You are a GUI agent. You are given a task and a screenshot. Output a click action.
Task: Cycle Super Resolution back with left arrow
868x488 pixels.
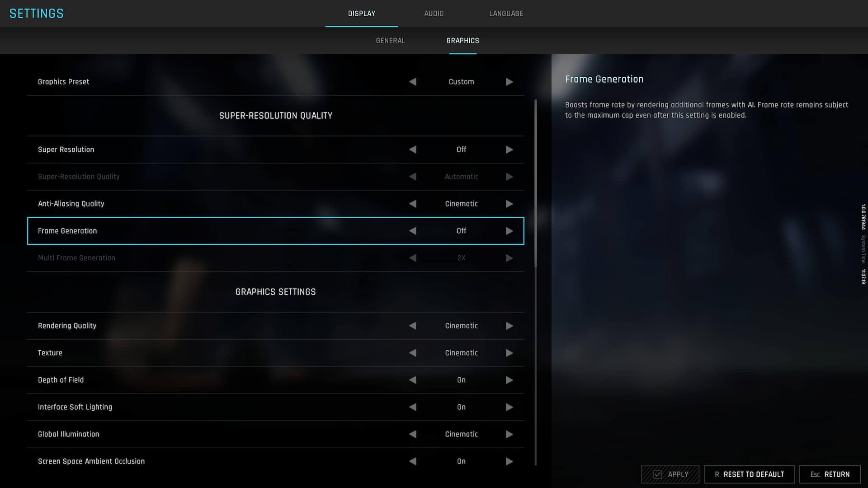tap(413, 150)
